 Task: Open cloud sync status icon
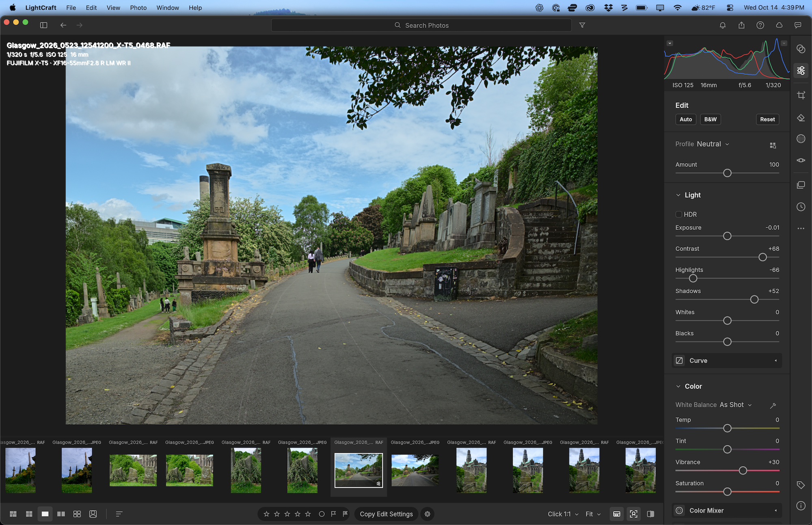(x=779, y=25)
